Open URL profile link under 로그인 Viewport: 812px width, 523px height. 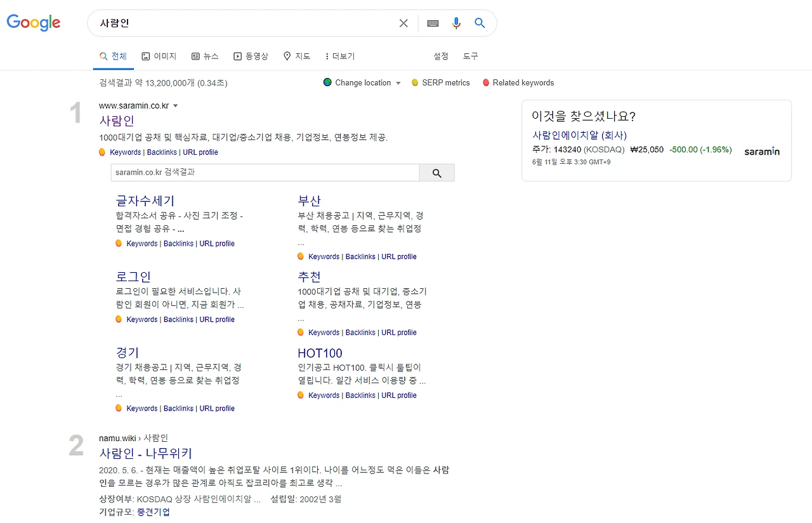(x=217, y=320)
